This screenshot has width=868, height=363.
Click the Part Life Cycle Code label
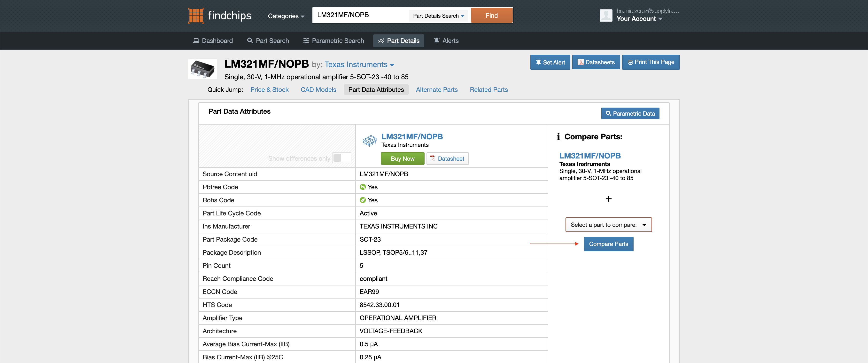pos(232,213)
